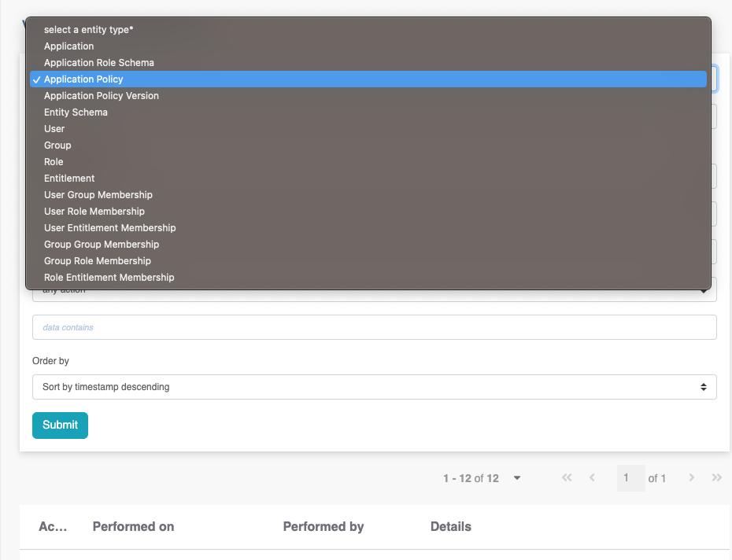Screen dimensions: 732x560
Task: Go to the previous page arrow
Action: (x=592, y=477)
